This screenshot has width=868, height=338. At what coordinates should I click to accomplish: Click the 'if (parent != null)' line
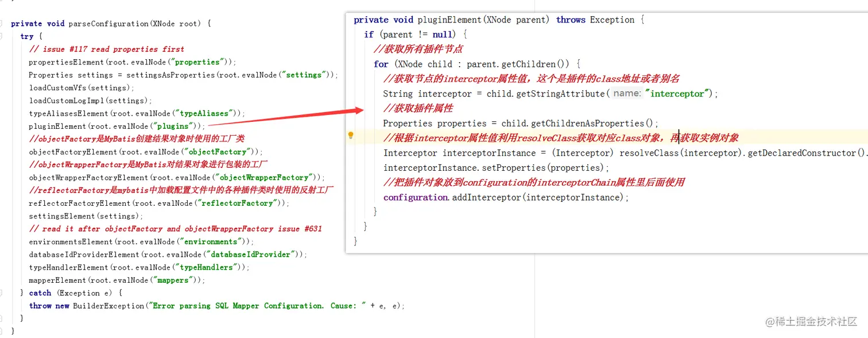pyautogui.click(x=415, y=34)
